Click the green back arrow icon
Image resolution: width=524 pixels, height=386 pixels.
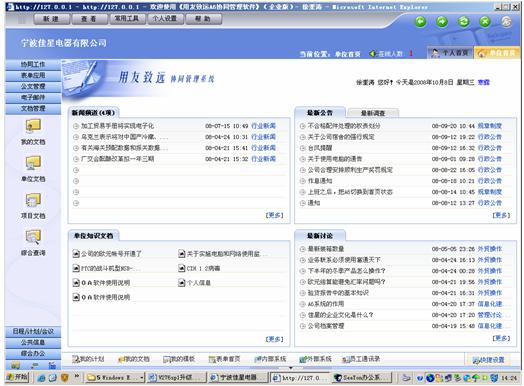pos(420,22)
